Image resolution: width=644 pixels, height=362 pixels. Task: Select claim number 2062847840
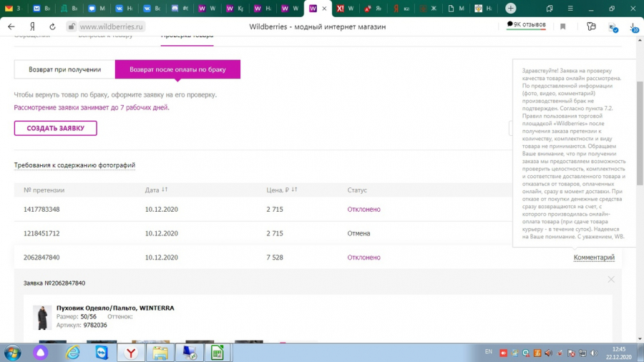tap(42, 258)
